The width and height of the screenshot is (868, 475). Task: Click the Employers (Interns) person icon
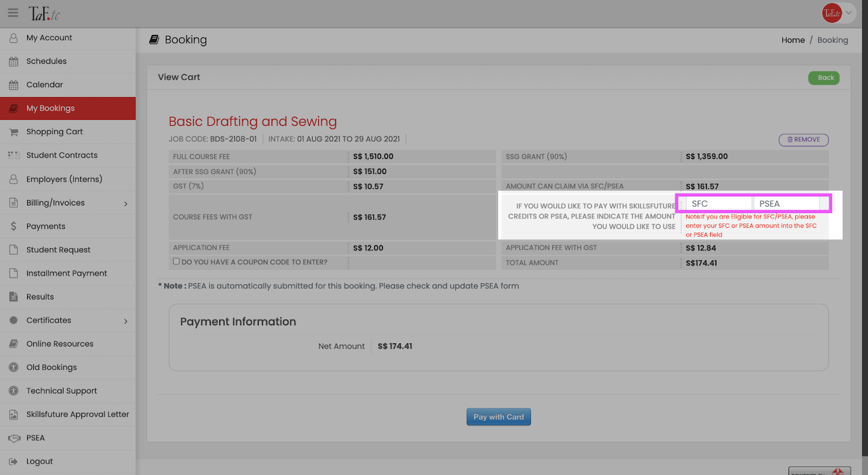point(14,179)
